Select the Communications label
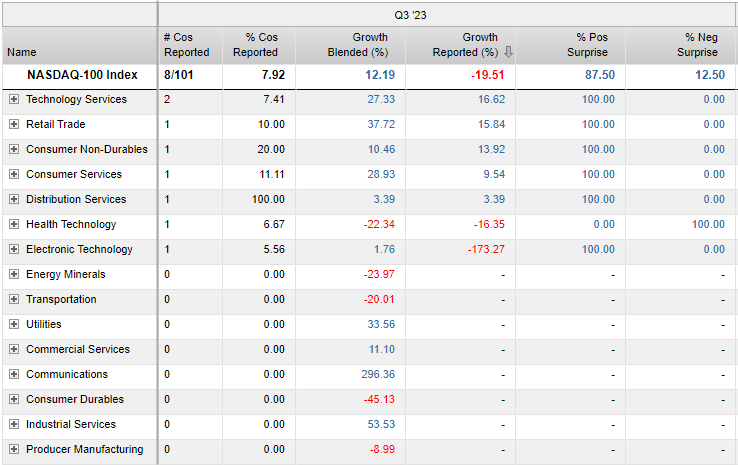Image resolution: width=738 pixels, height=465 pixels. 67,374
